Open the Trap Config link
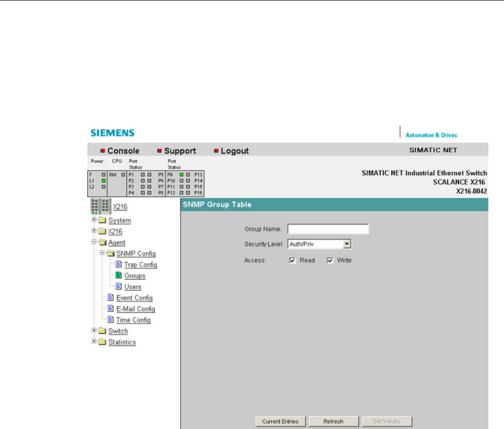Viewport: 504px width, 429px height. pyautogui.click(x=141, y=264)
